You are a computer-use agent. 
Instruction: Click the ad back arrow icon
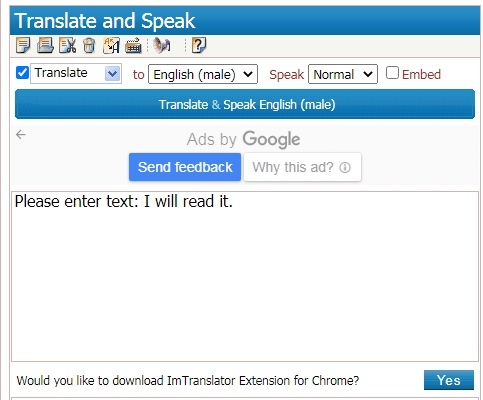(21, 135)
